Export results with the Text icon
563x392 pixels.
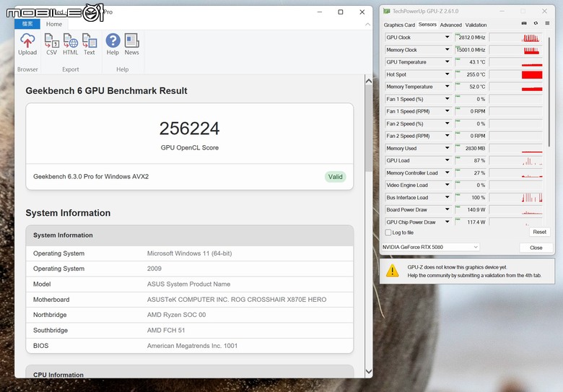point(90,40)
